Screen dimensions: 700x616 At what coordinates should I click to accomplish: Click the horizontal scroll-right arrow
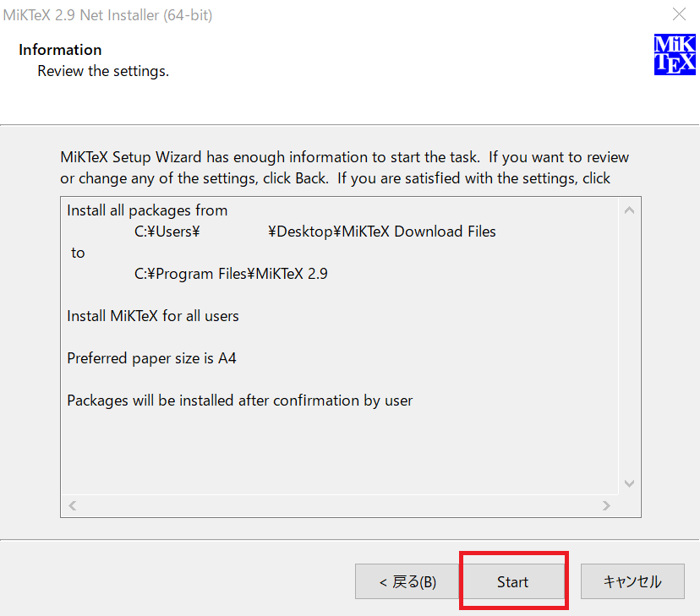click(x=606, y=505)
